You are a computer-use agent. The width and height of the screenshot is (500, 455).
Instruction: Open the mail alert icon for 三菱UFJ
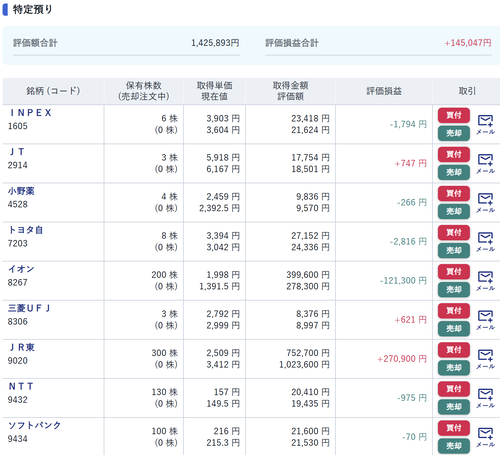click(485, 320)
